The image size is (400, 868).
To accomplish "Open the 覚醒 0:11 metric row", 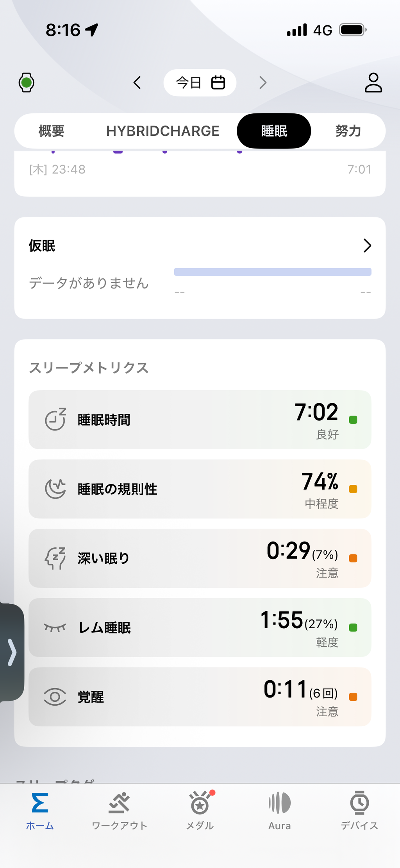I will [200, 697].
